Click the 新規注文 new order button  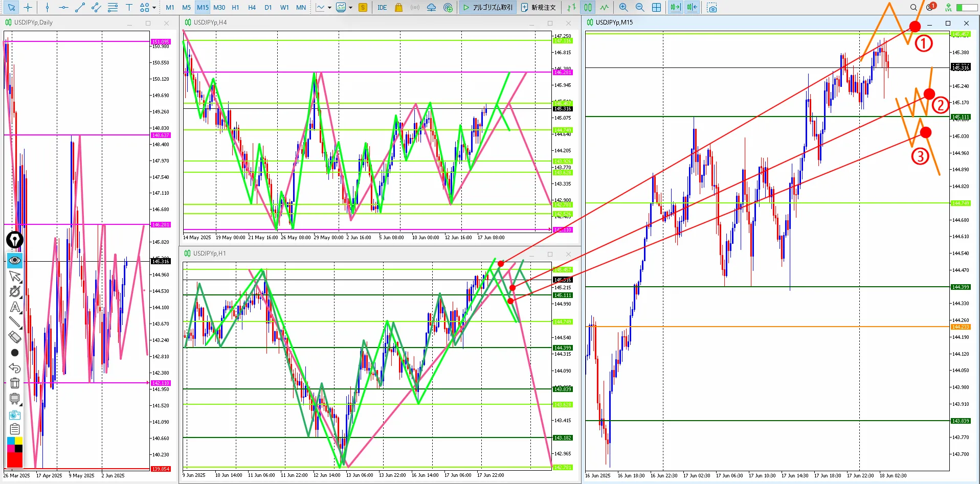point(539,7)
